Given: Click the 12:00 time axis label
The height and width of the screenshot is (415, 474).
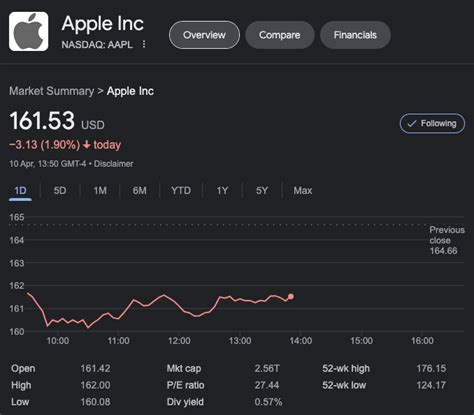Looking at the screenshot, I should click(x=179, y=341).
